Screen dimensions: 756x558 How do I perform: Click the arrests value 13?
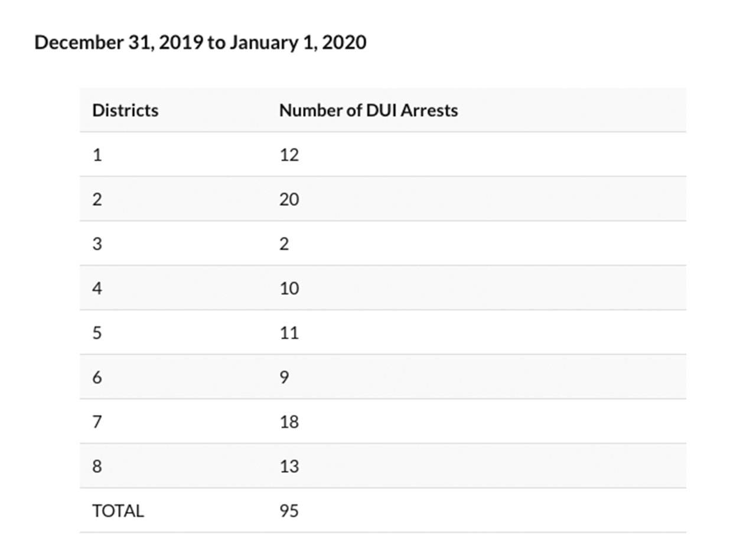point(289,466)
